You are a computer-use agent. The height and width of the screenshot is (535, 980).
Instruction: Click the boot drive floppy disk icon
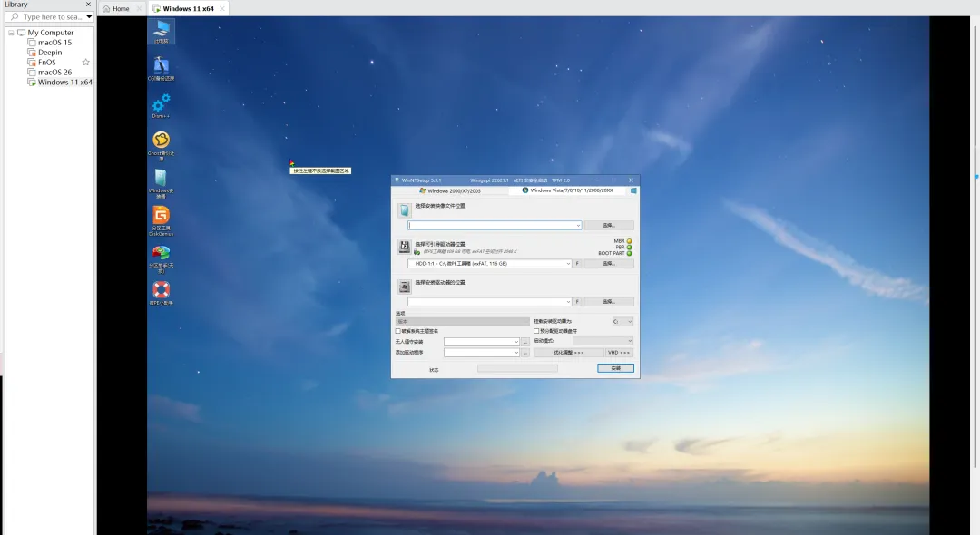click(x=405, y=246)
